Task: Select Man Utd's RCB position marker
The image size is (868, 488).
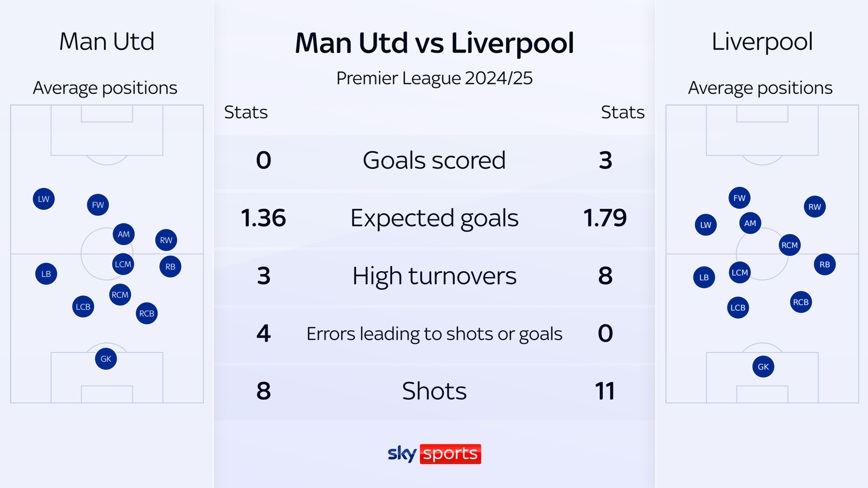Action: tap(146, 313)
